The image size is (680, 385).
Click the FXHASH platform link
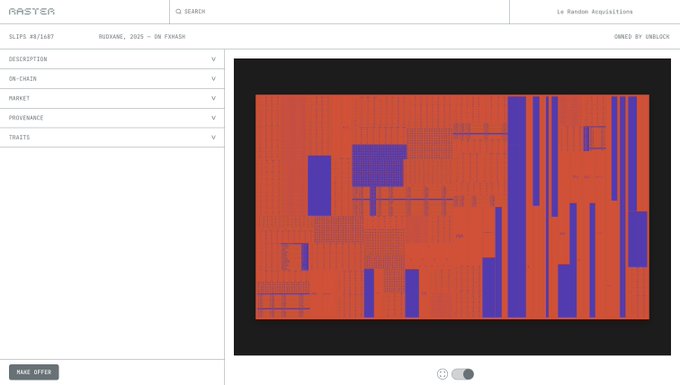pos(175,37)
